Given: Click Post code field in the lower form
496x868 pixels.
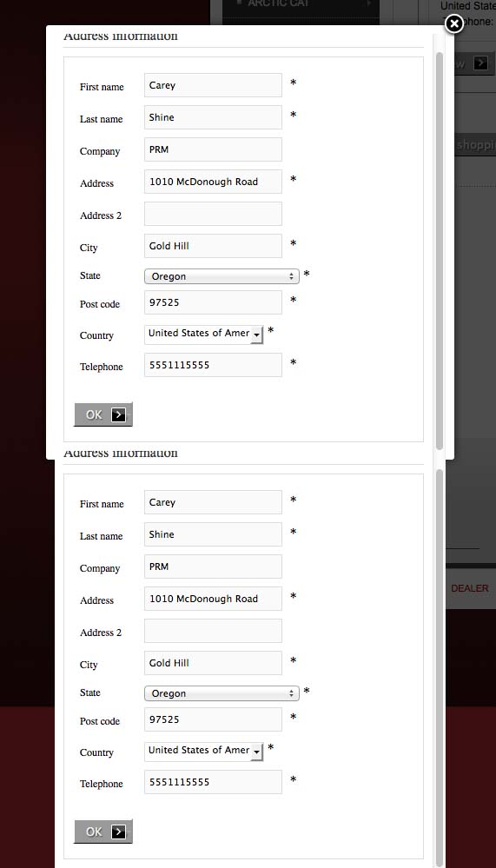Looking at the screenshot, I should (x=213, y=719).
